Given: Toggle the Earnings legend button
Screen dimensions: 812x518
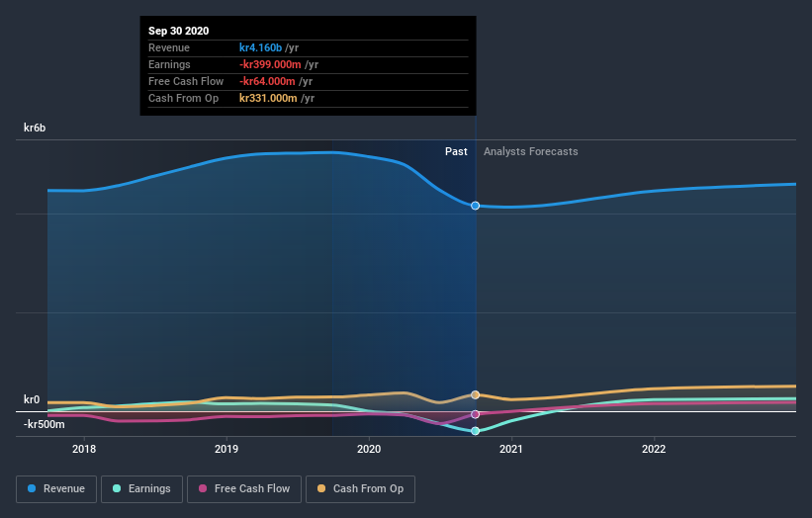Looking at the screenshot, I should pyautogui.click(x=141, y=489).
